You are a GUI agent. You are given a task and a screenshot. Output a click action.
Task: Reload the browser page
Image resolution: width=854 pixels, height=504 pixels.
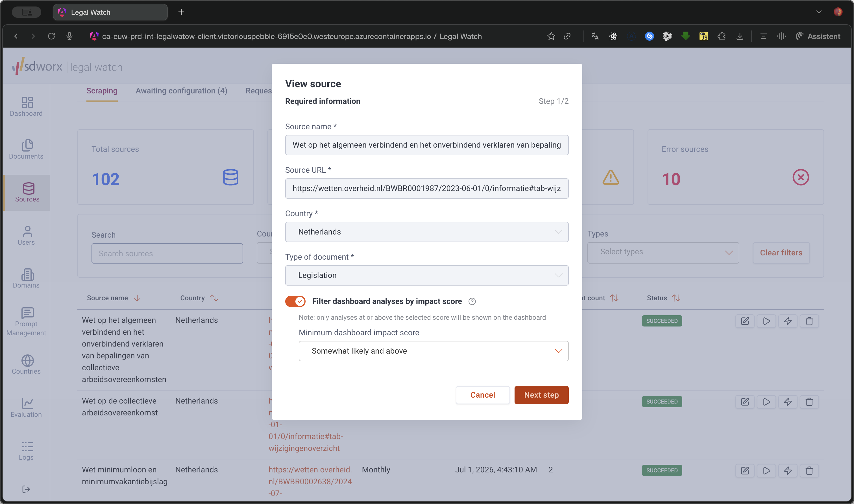click(x=51, y=36)
